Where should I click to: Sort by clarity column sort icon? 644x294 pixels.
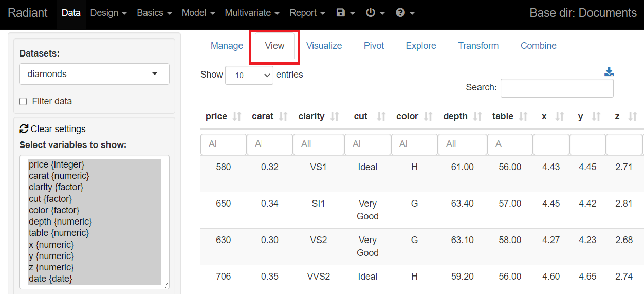pyautogui.click(x=335, y=117)
